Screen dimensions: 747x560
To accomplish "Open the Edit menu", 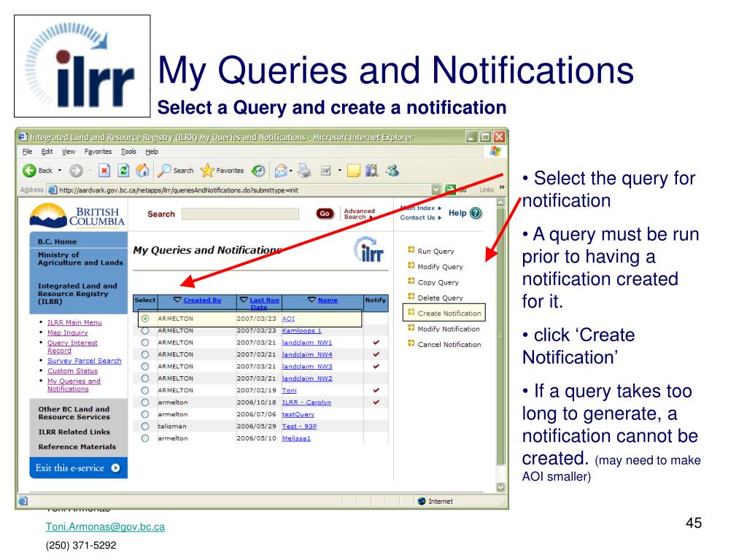I will (47, 152).
